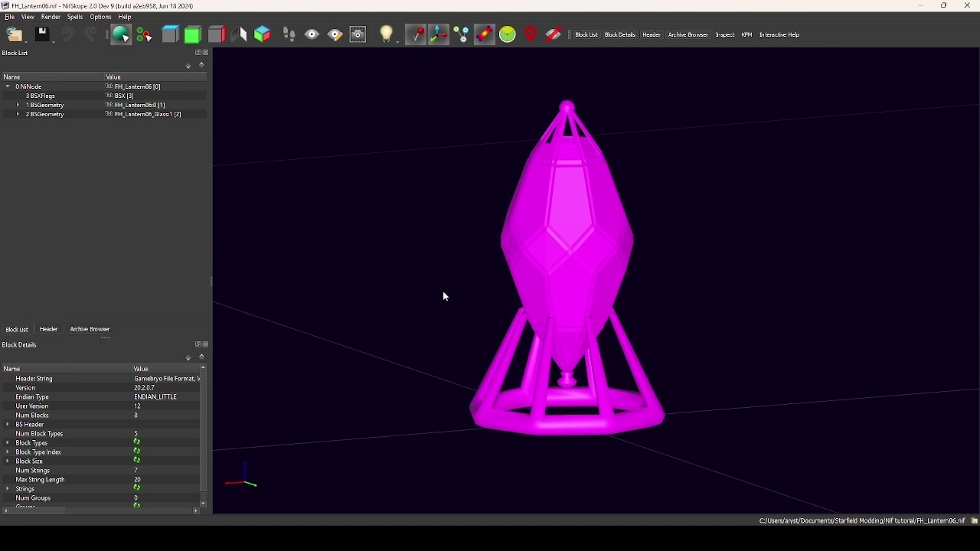Switch to the Archive Browser bottom tab

[90, 330]
